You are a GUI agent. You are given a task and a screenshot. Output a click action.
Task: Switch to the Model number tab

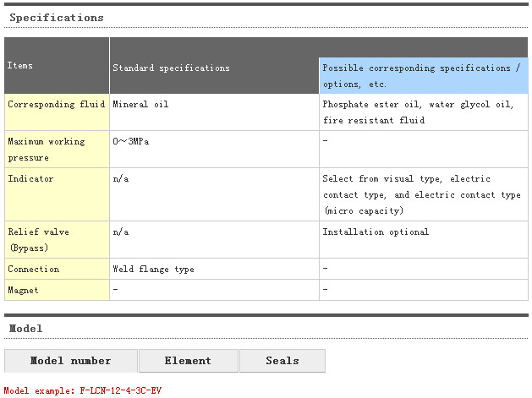(x=71, y=361)
